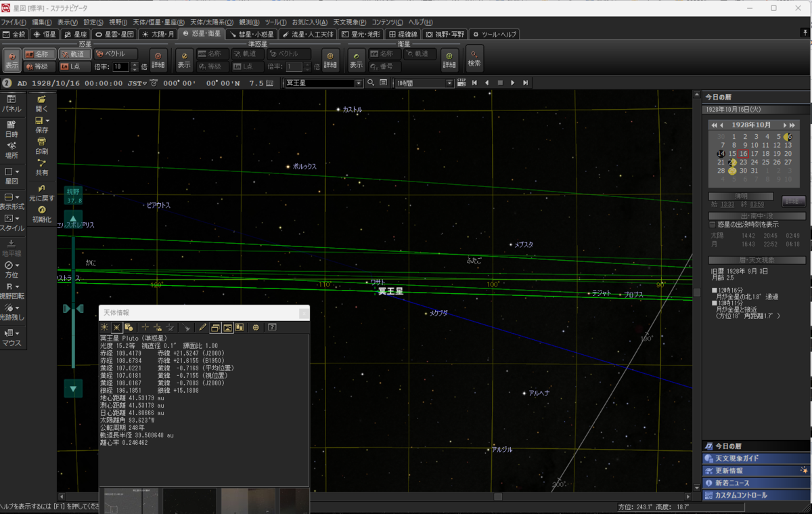Play forward with the animation play button
The width and height of the screenshot is (812, 514).
click(512, 83)
